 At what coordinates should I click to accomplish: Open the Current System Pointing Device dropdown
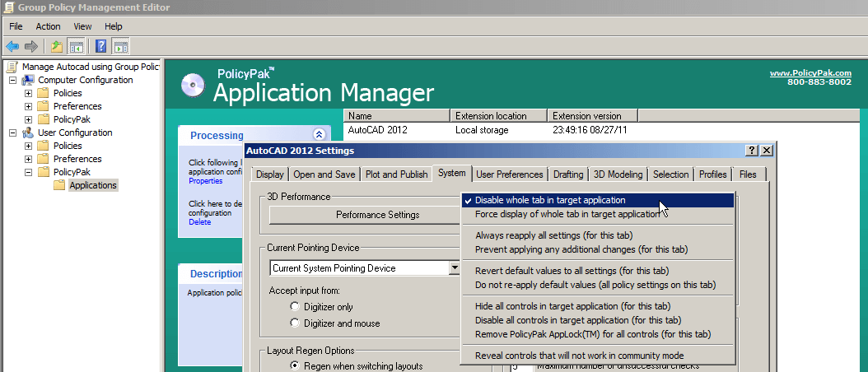pos(455,268)
